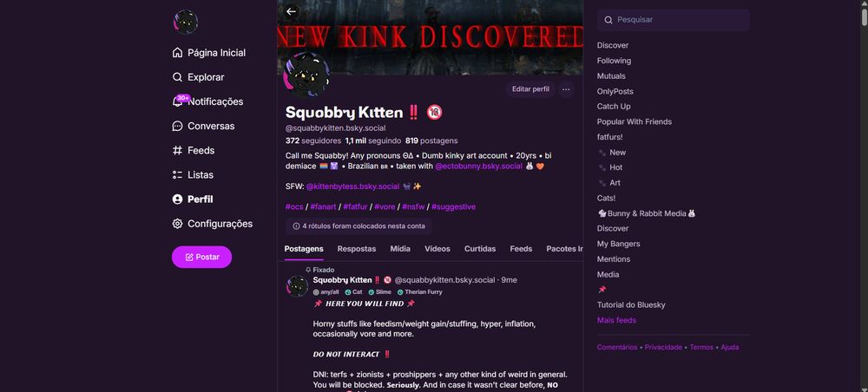This screenshot has height=392, width=868.
Task: Switch to the Respostas tab
Action: (357, 249)
